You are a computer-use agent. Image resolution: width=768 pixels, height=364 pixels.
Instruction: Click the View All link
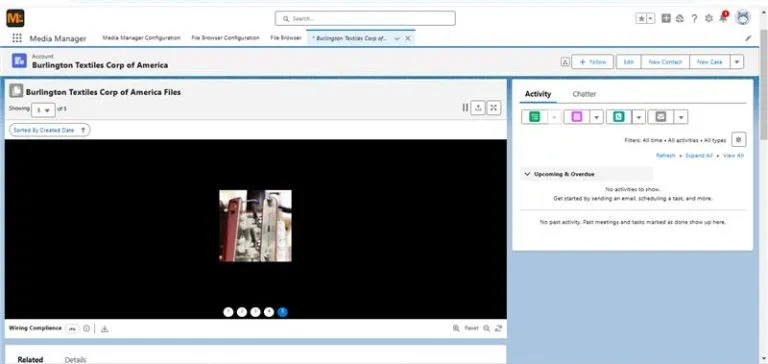[x=733, y=155]
